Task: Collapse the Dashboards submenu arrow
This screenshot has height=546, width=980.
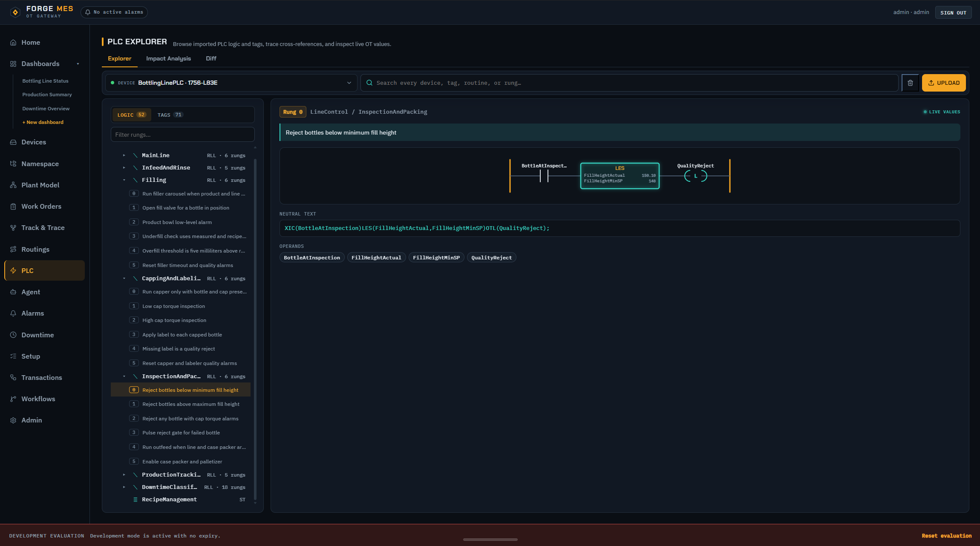Action: click(x=78, y=64)
